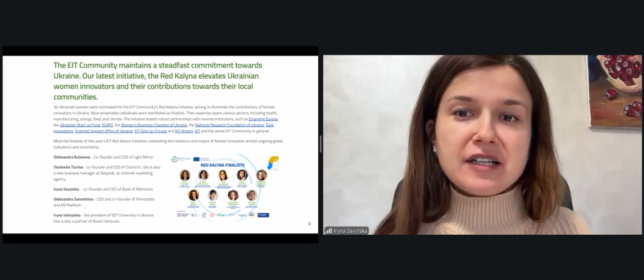
Task: Click the divider handle between slide and video
Action: [x=321, y=145]
